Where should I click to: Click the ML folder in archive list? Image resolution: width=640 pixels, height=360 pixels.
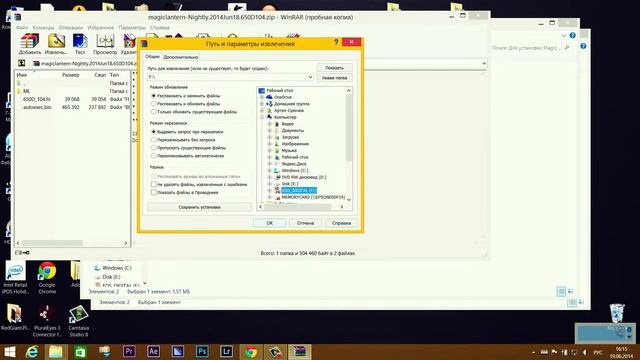coord(26,91)
